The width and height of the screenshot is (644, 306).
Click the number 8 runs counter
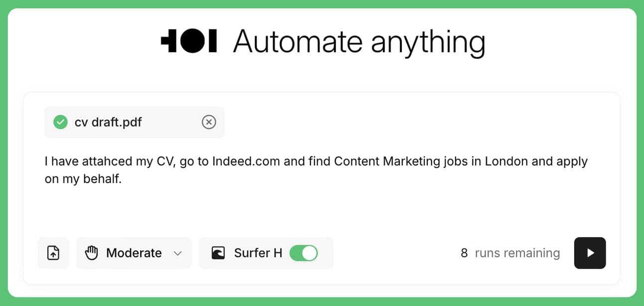tap(464, 253)
